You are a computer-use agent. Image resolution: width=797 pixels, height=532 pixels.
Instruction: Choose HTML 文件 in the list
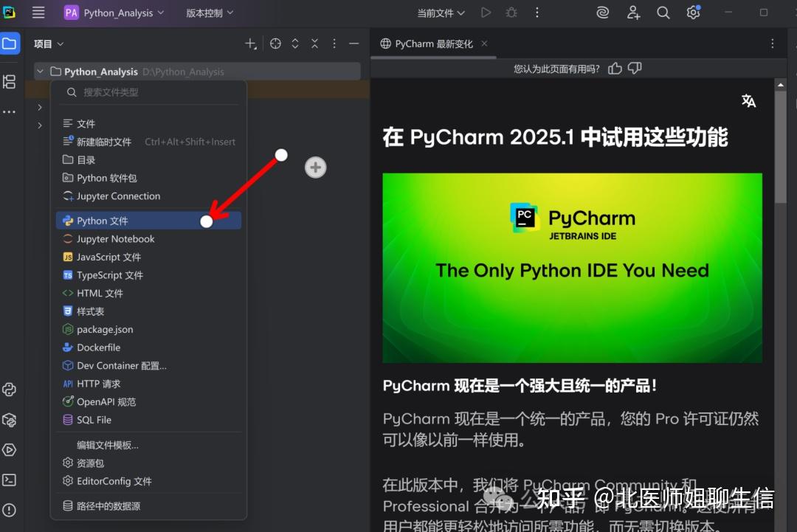[148, 293]
